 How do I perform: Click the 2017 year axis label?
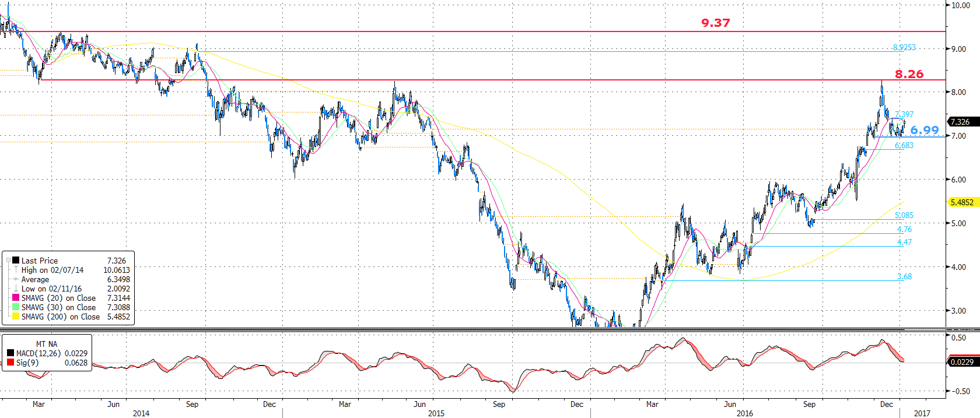click(922, 413)
